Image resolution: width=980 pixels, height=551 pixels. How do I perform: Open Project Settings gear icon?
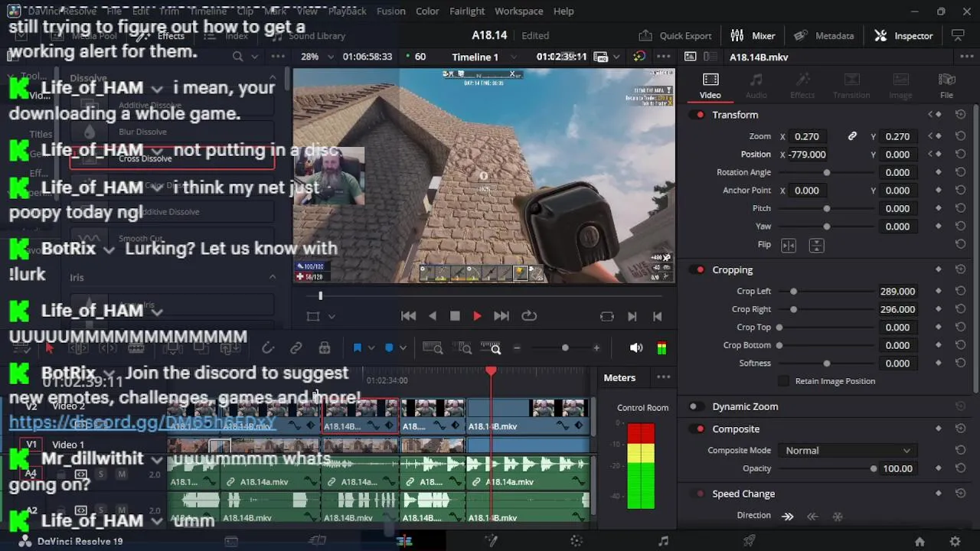pos(955,541)
